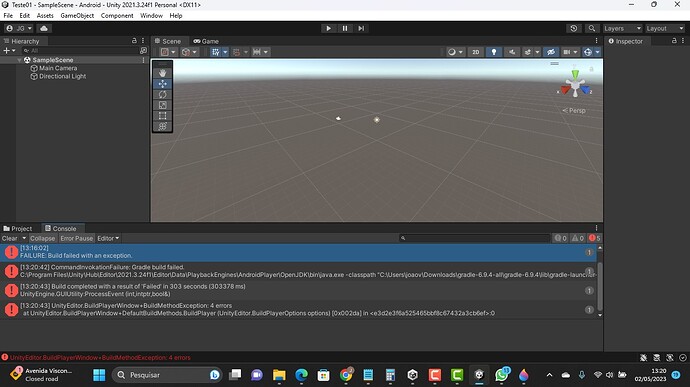The width and height of the screenshot is (690, 387).
Task: Open the scene camera settings dropdown
Action: tap(570, 52)
